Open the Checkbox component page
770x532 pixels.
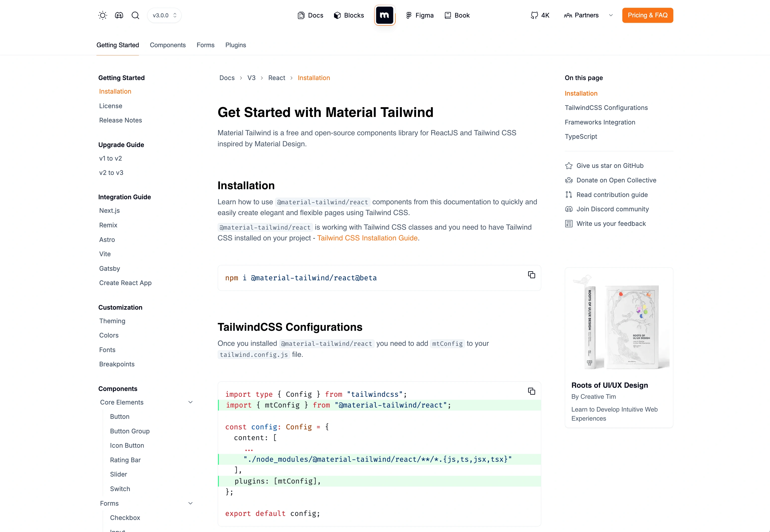click(125, 518)
